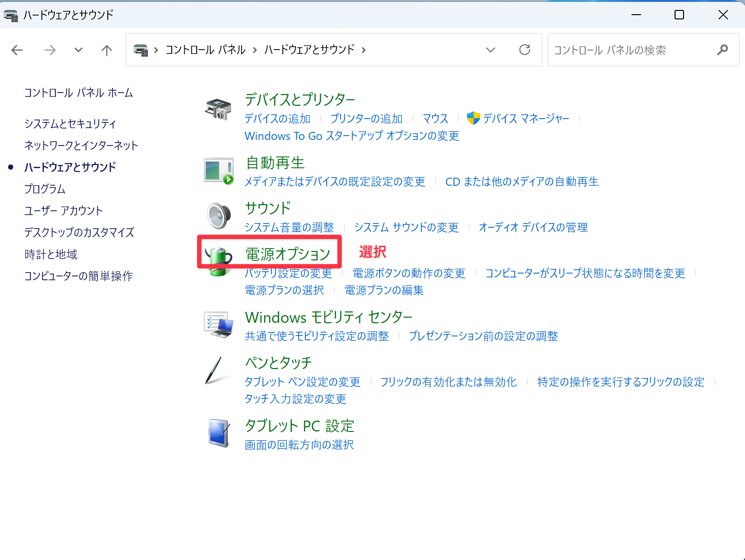Select システムとセキュリティ in the sidebar
This screenshot has height=560, width=745.
[70, 124]
